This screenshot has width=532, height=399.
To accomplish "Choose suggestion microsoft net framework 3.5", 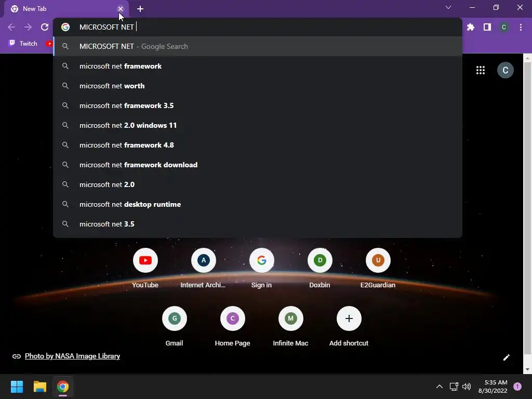I will pyautogui.click(x=258, y=105).
